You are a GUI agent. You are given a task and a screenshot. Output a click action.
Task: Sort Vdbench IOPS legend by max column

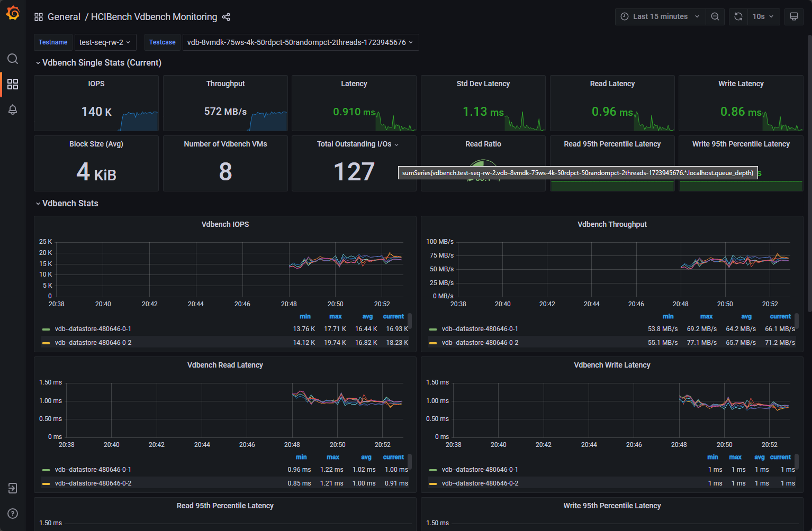pos(335,316)
